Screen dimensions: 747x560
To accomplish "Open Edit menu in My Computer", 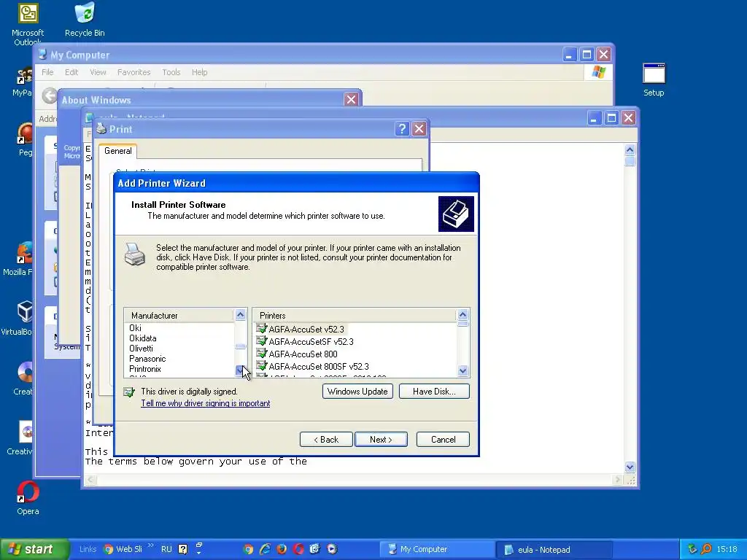I will [x=71, y=72].
